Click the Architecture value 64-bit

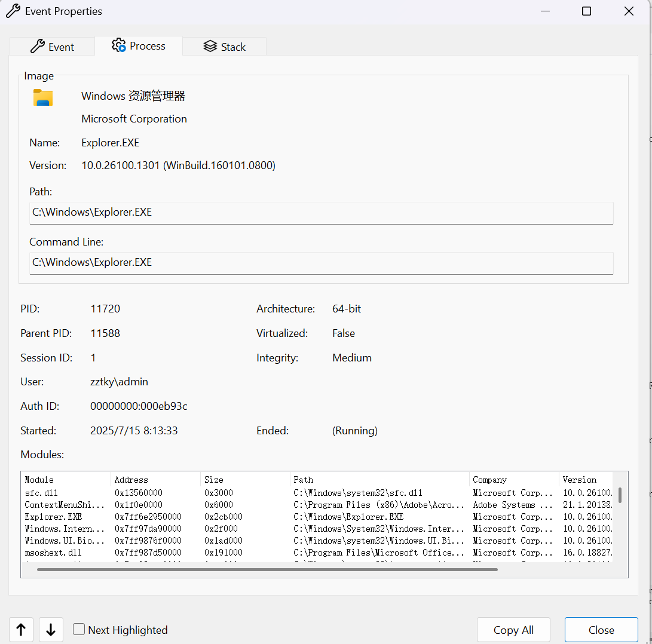(347, 309)
